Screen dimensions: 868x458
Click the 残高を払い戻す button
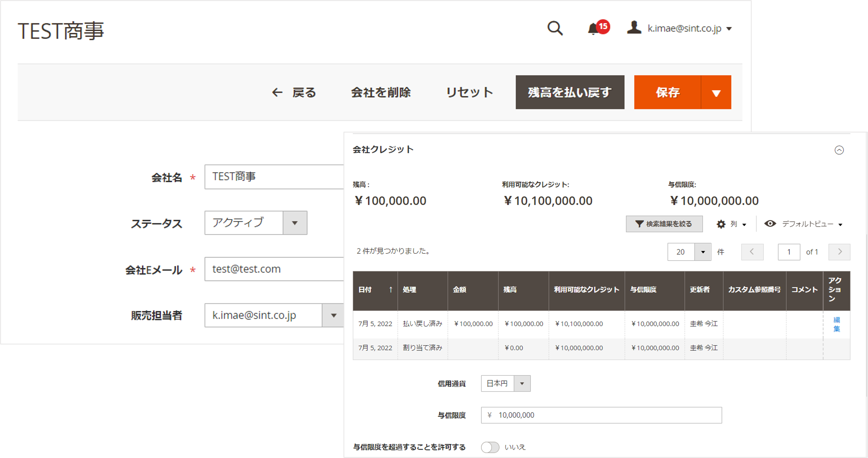tap(570, 92)
